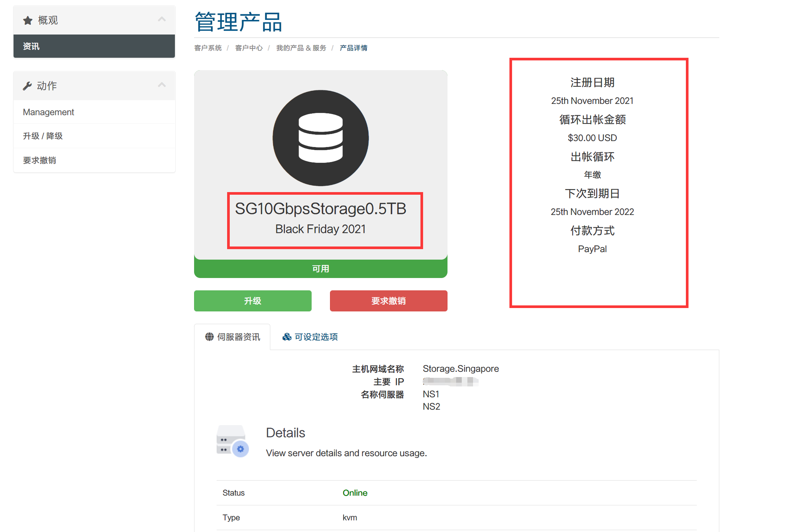Click the cubes icon on 可设定选项 tab

click(x=287, y=337)
